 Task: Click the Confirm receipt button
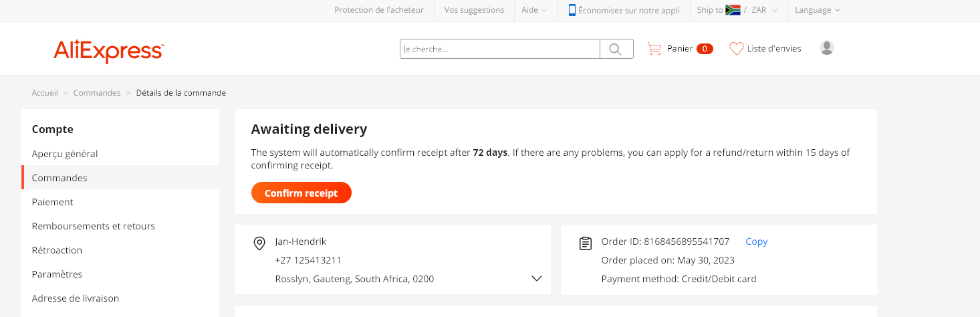[301, 193]
